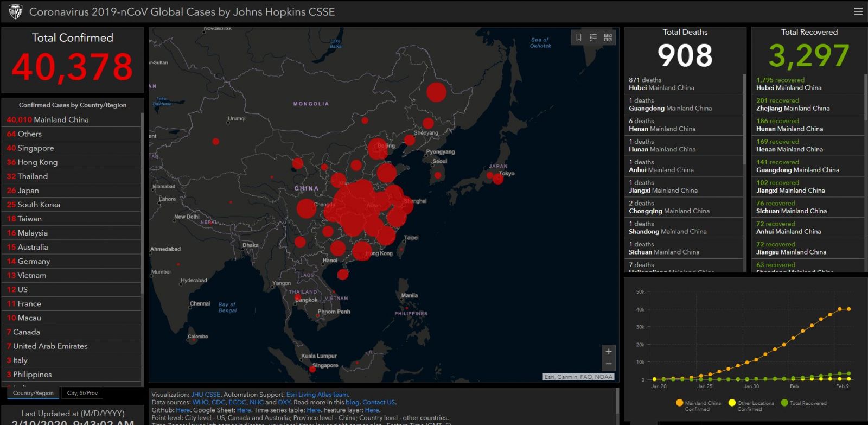Click the Johns Hopkins shield logo

[15, 11]
